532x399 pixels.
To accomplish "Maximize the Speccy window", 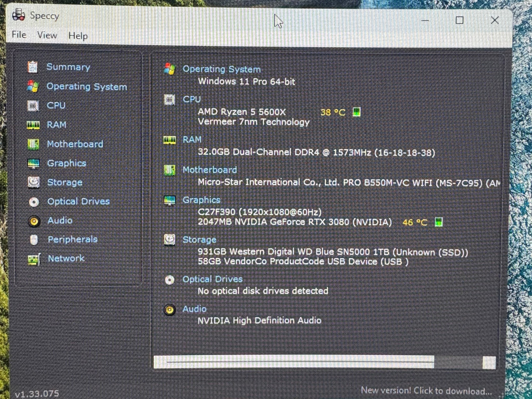I will pos(460,20).
